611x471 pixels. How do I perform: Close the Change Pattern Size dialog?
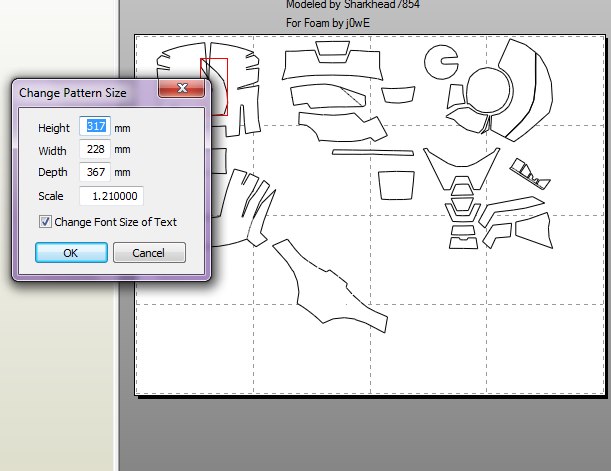[x=182, y=88]
